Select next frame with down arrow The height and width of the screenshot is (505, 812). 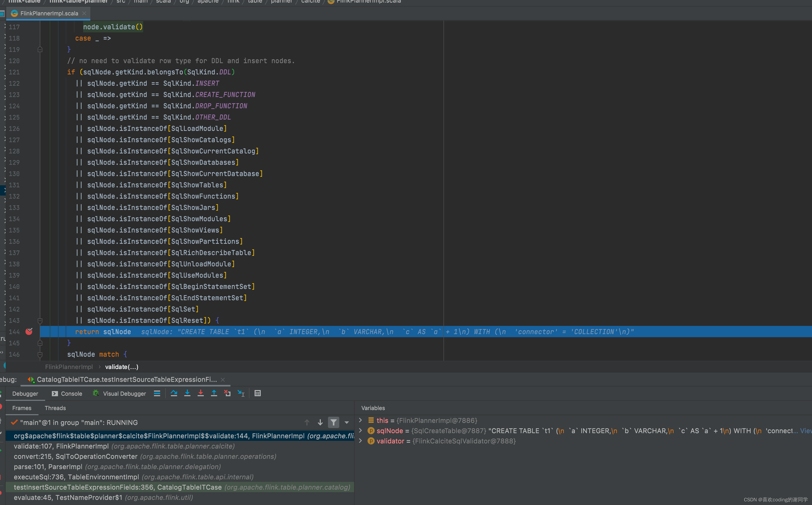320,422
